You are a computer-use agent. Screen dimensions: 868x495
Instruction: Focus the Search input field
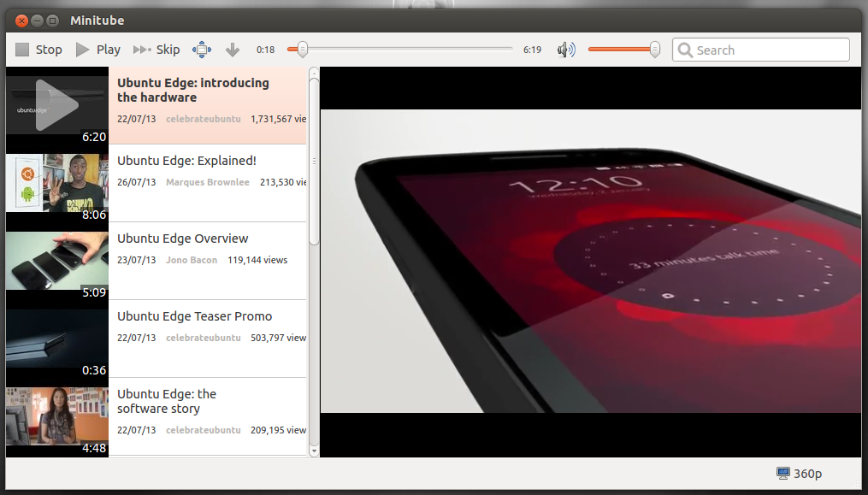760,50
